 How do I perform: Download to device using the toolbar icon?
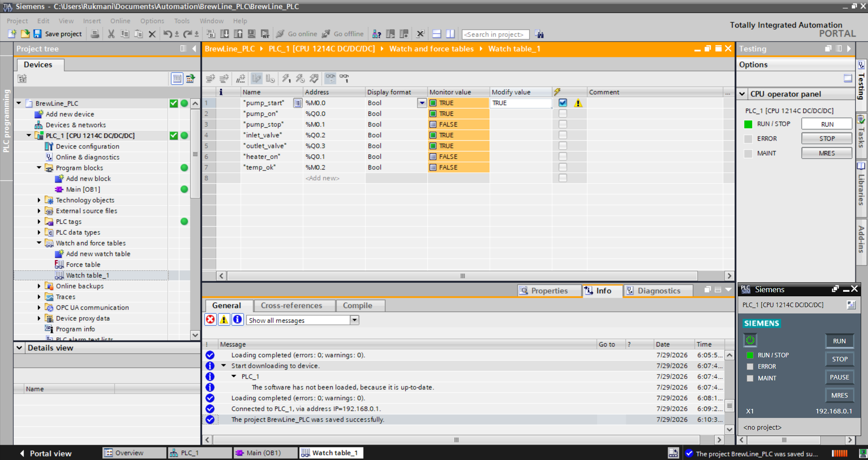(x=225, y=34)
